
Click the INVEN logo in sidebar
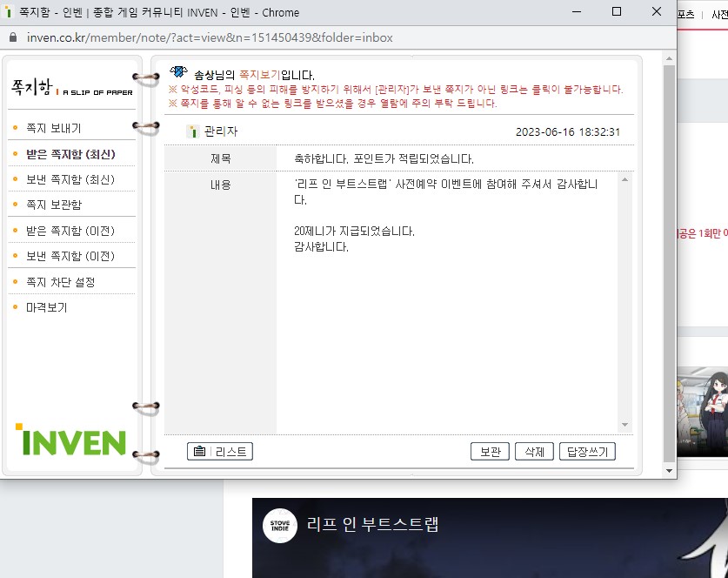pos(70,440)
